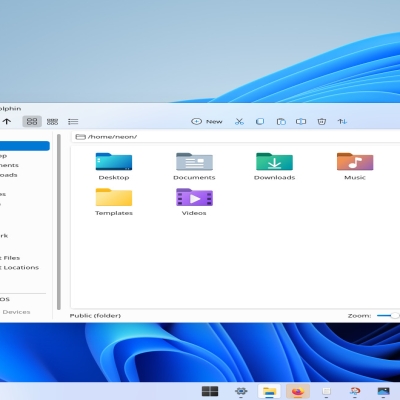Select the Templates folder

pyautogui.click(x=114, y=202)
